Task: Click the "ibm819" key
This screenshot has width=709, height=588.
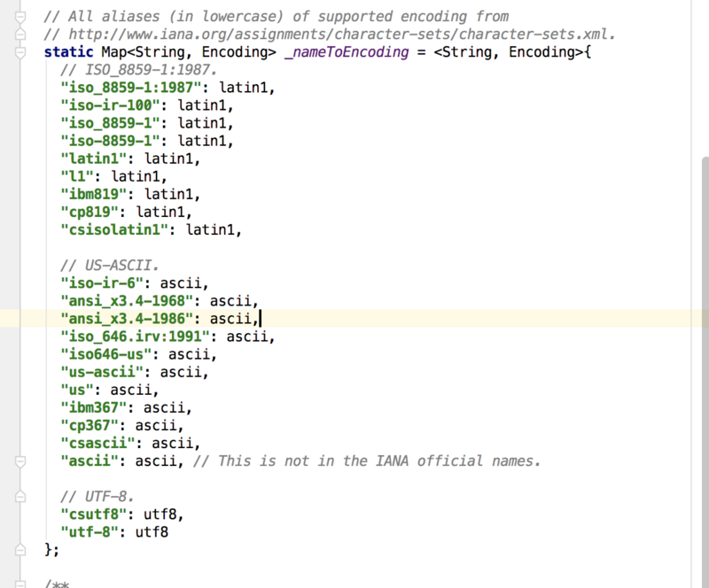Action: [94, 194]
